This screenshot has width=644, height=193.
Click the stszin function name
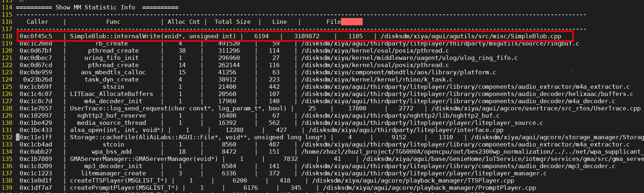(113, 87)
